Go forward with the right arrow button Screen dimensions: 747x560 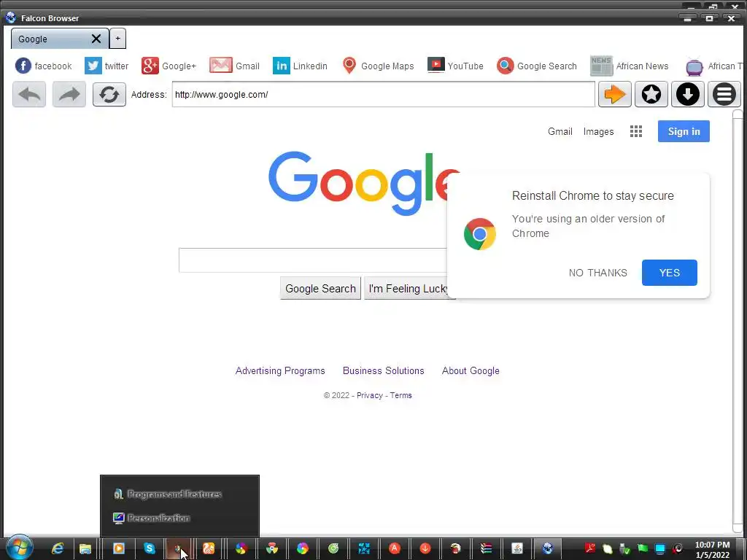tap(69, 94)
